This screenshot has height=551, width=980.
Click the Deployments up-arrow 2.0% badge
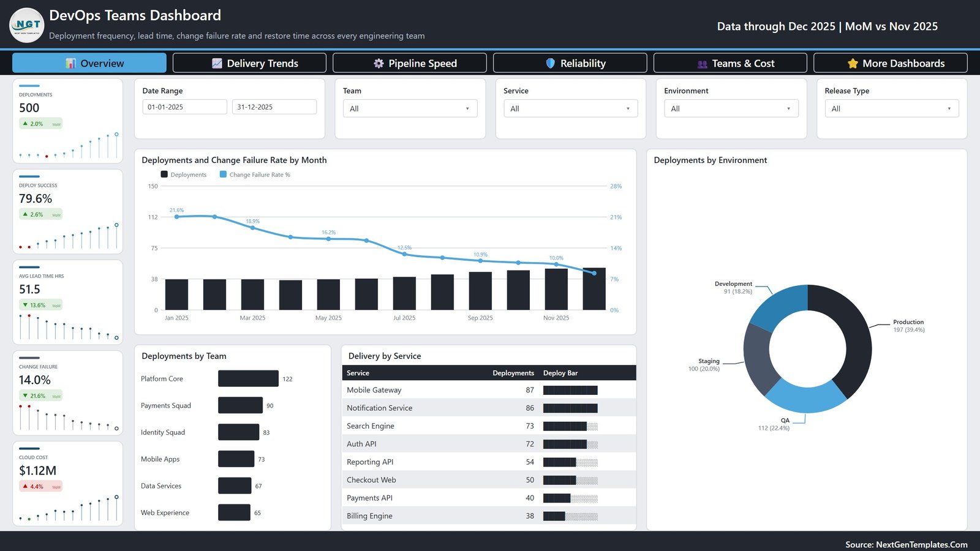point(40,124)
